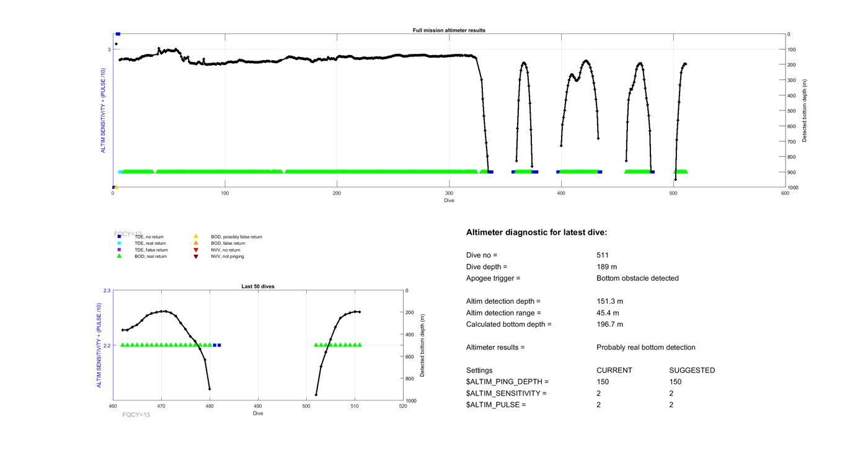Click the green triangle 'BOD, real return' legend marker

120,256
